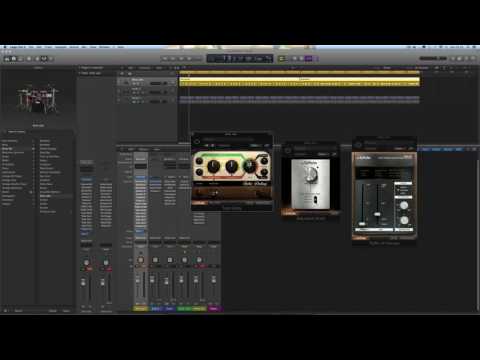Screen dimensions: 480x360
Task: Click the duplicate track button
Action: tap(129, 73)
